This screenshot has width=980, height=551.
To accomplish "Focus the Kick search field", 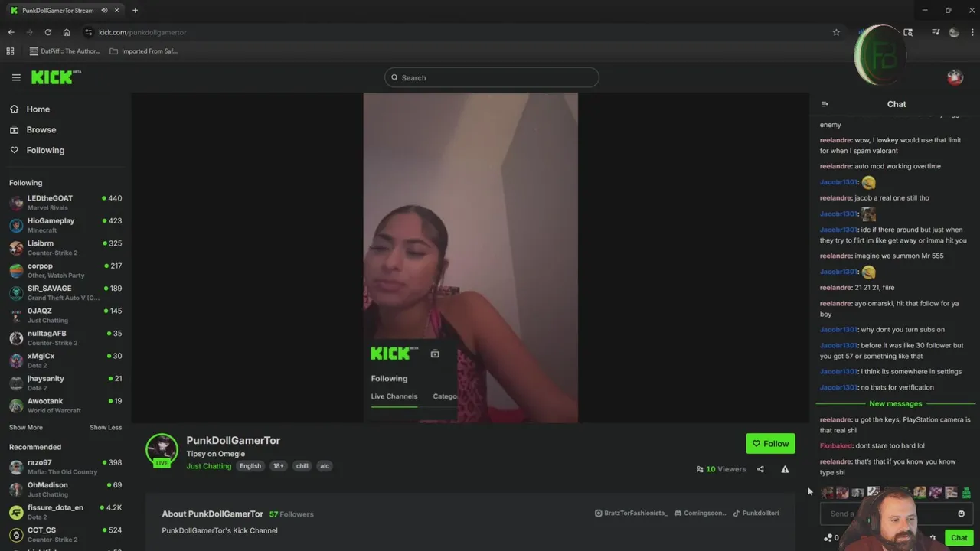I will pyautogui.click(x=492, y=77).
